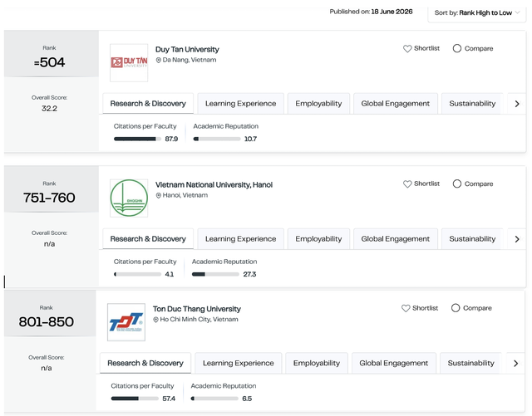The image size is (532, 416).
Task: Click heart icon for Ton Duc Thang University
Action: [x=406, y=308]
